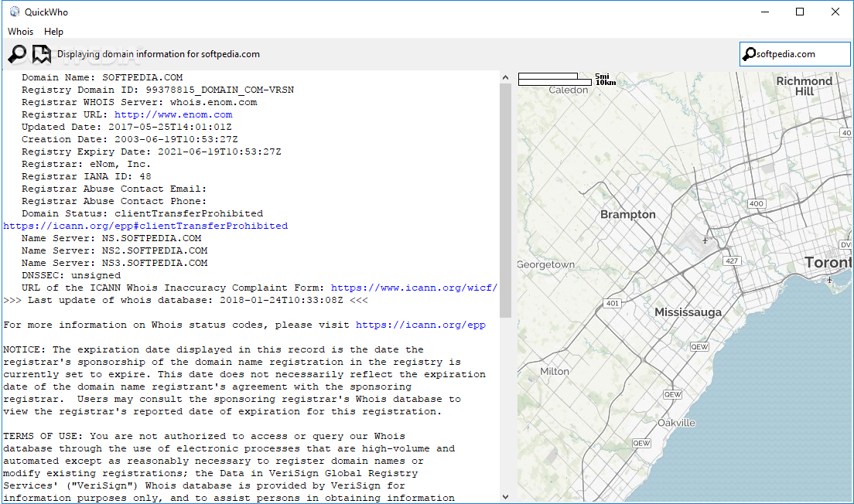Click 'Name Server: NS.SOFTPEDIA.COM' line
This screenshot has width=854, height=504.
coord(111,238)
